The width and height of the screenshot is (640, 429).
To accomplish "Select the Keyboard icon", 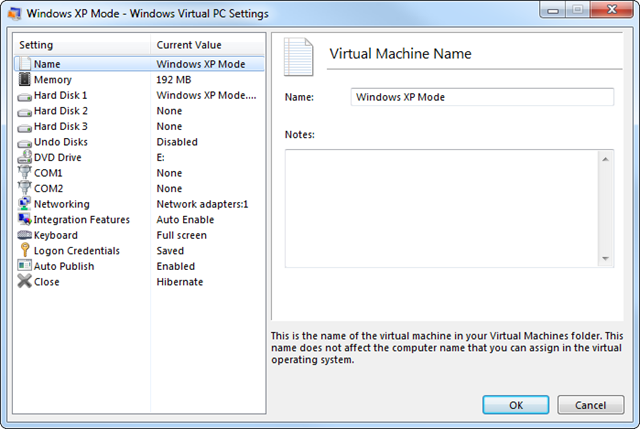I will (x=25, y=235).
